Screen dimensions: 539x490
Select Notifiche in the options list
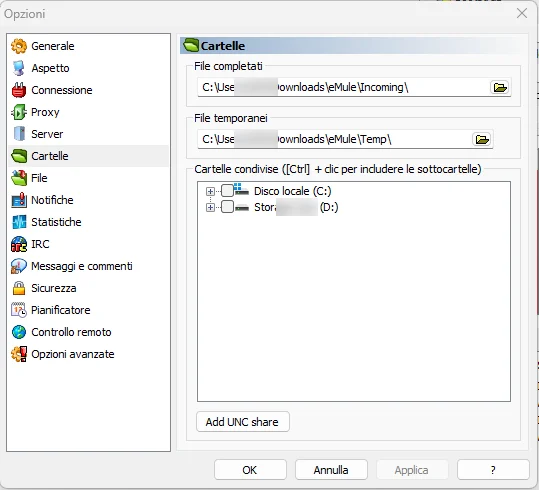tap(88, 200)
